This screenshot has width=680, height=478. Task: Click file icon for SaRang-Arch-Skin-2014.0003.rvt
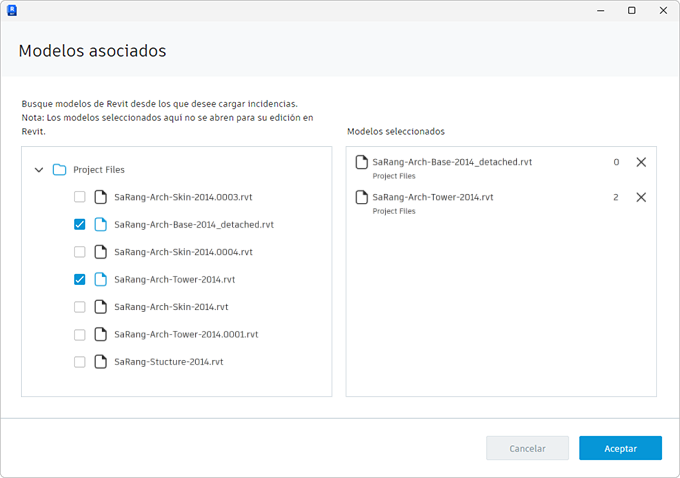click(100, 197)
